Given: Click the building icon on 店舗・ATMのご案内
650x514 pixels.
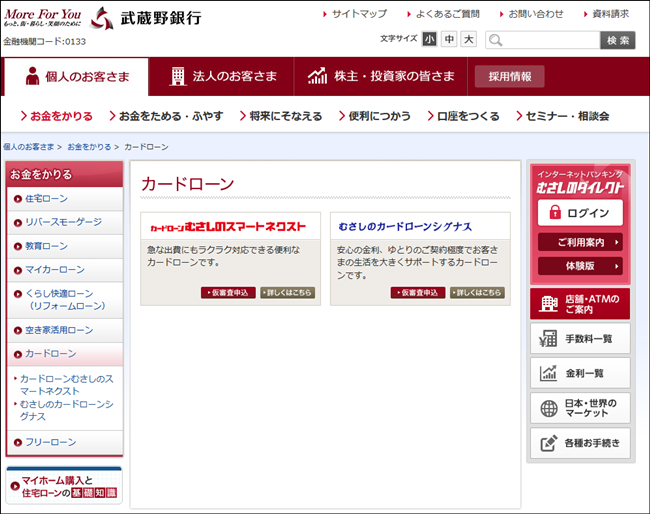Looking at the screenshot, I should click(x=549, y=304).
